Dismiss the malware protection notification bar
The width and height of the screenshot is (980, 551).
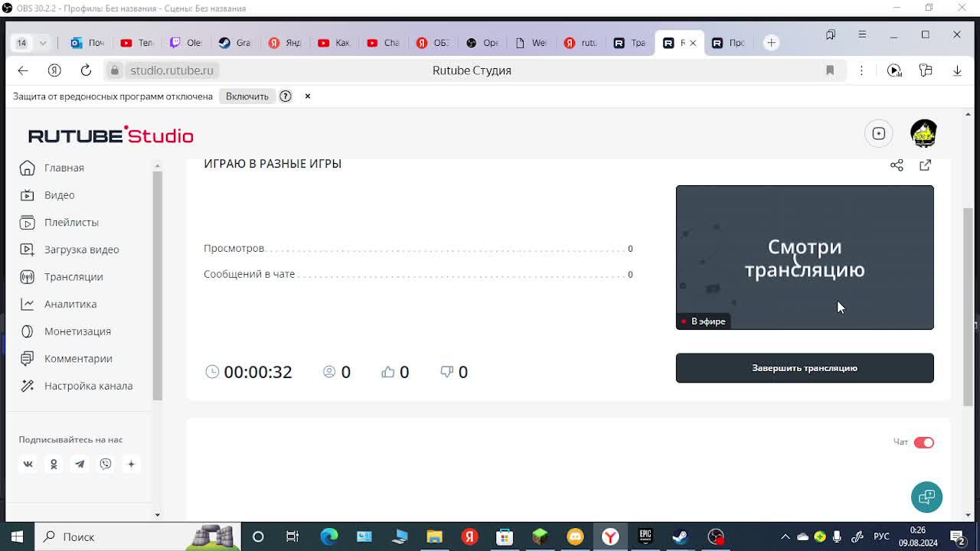click(308, 96)
